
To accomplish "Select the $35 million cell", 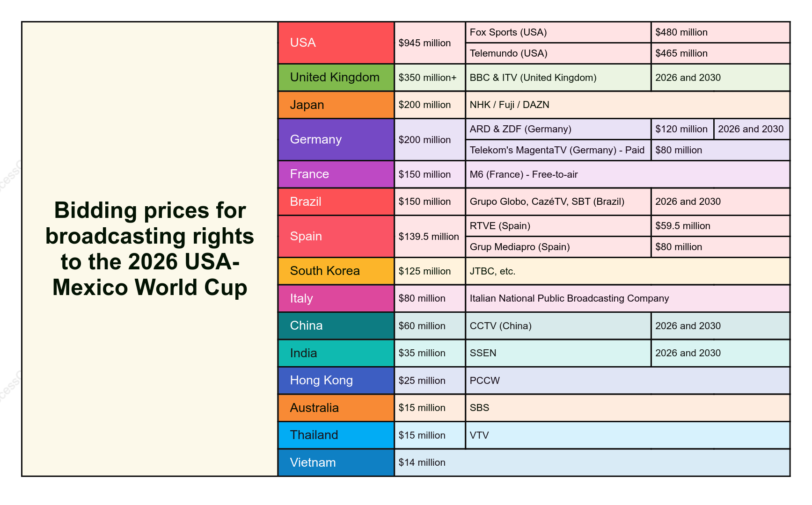I will click(x=430, y=353).
